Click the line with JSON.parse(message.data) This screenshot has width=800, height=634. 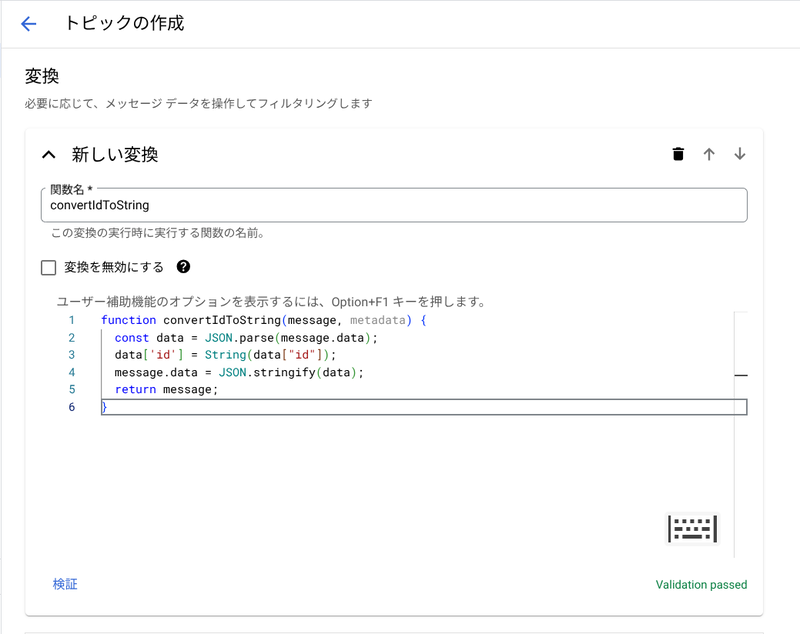[x=246, y=338]
